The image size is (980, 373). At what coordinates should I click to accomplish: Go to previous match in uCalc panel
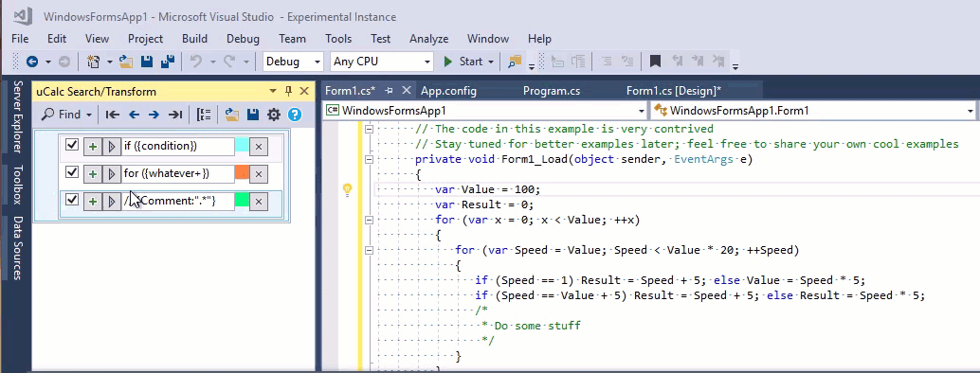point(134,115)
